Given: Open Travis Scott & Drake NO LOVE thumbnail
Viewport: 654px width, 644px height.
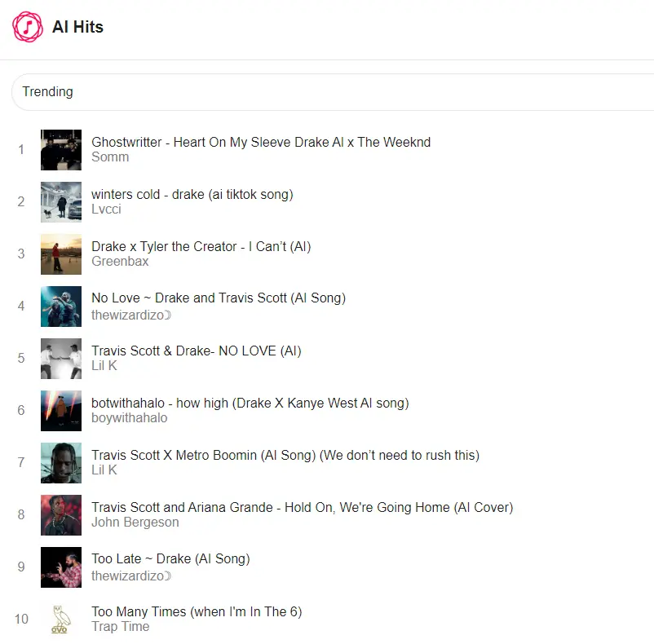Looking at the screenshot, I should [61, 359].
